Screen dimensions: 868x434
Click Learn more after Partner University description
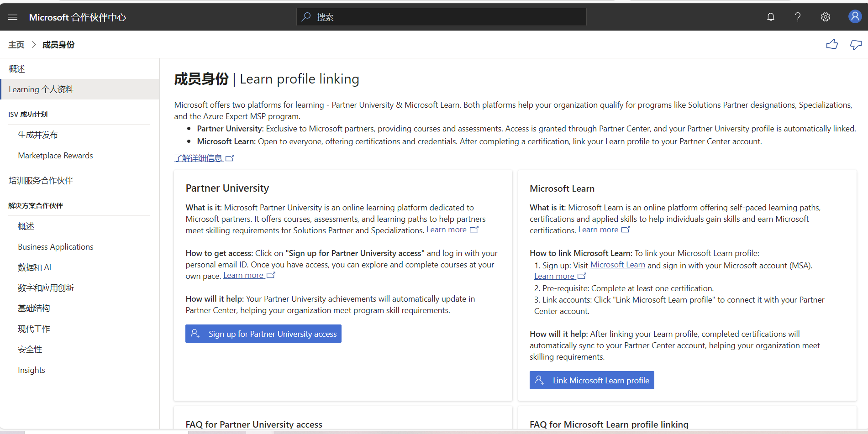[x=452, y=230]
